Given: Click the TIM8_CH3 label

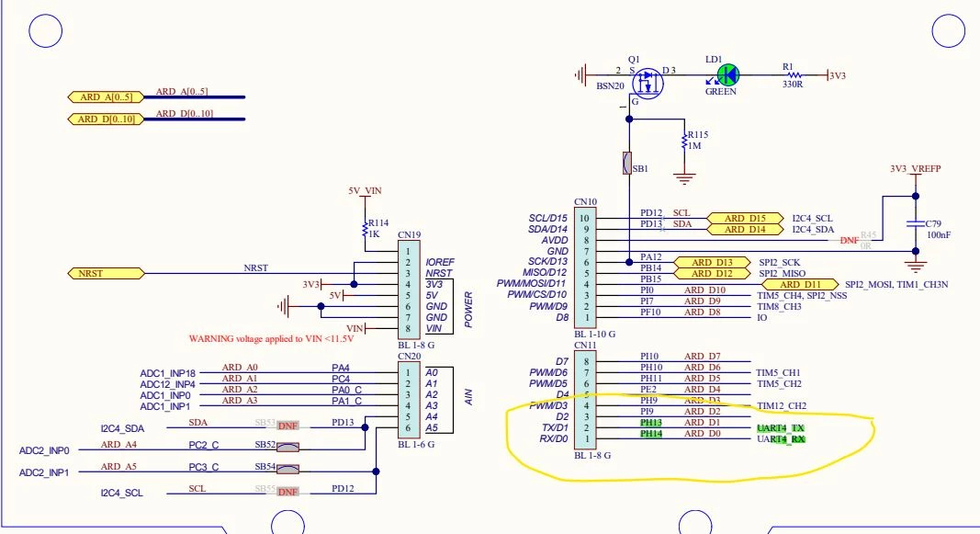Looking at the screenshot, I should tap(779, 306).
